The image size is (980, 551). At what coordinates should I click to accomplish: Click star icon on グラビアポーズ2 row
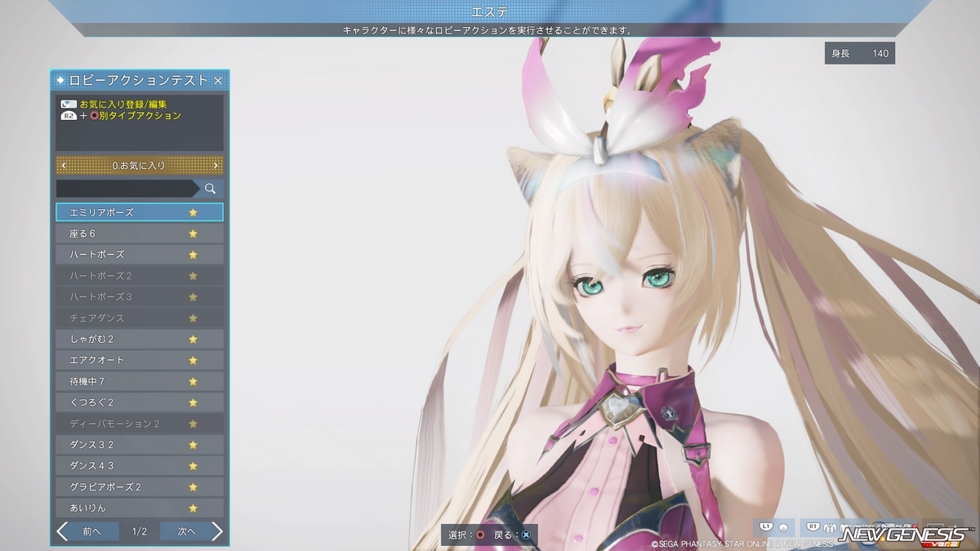click(194, 487)
